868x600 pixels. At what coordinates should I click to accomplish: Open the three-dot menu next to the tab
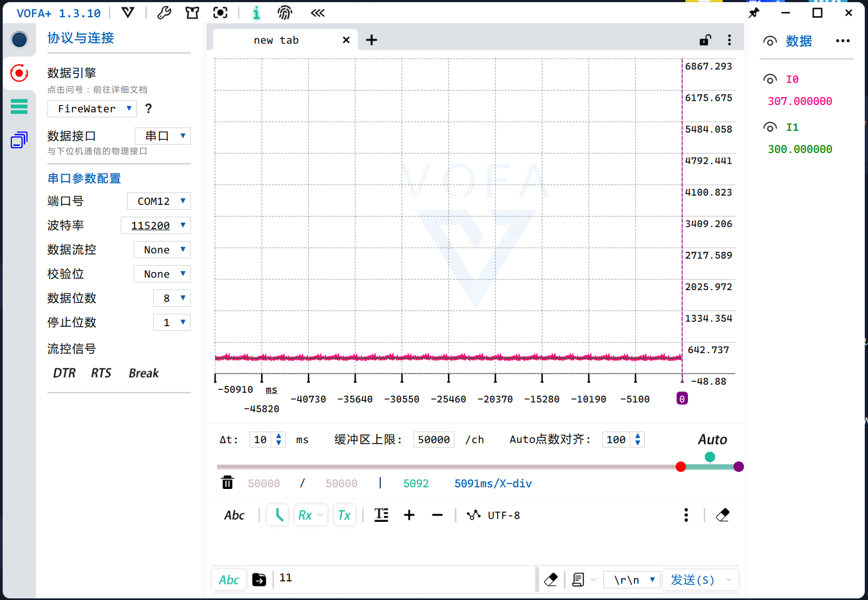coord(729,39)
